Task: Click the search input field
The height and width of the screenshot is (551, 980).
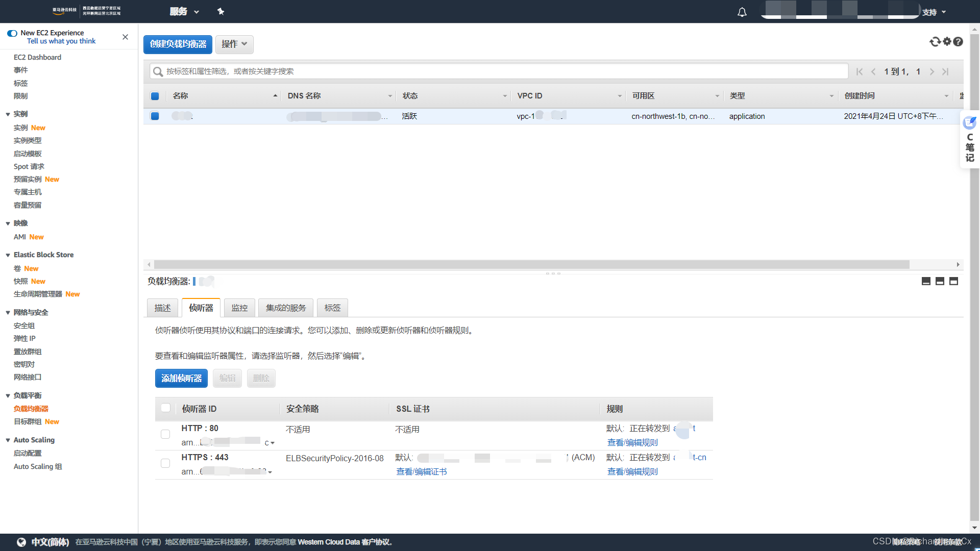Action: [498, 71]
